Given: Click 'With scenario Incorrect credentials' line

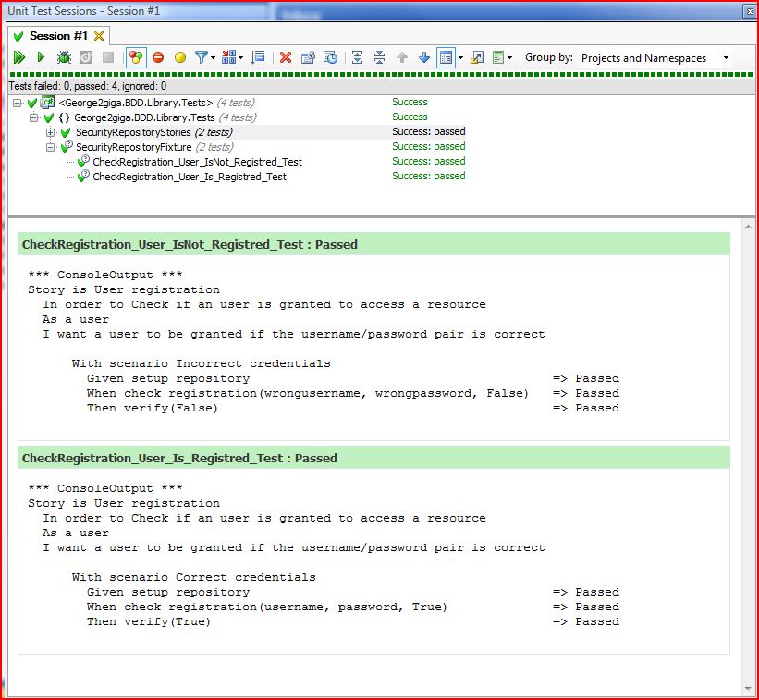Looking at the screenshot, I should click(x=201, y=363).
